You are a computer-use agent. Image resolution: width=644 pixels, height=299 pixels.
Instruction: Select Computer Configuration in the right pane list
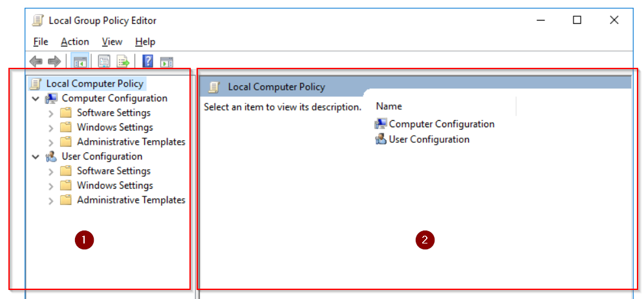click(441, 124)
